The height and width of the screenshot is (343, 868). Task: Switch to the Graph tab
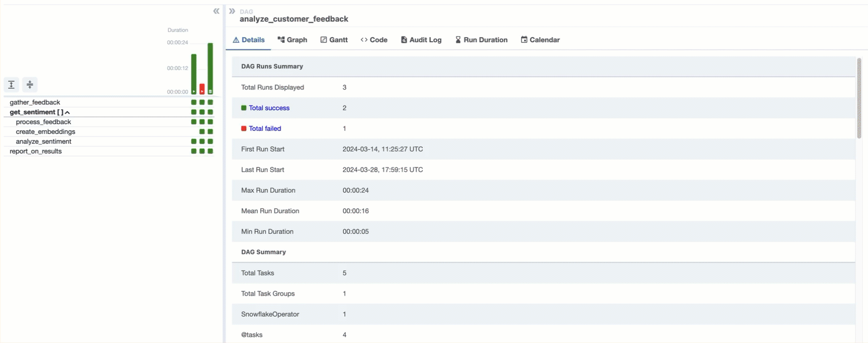point(292,40)
